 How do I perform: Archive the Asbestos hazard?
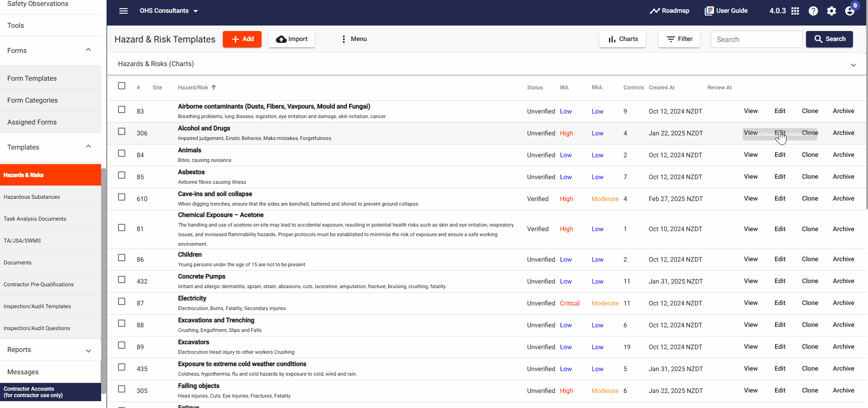click(843, 176)
